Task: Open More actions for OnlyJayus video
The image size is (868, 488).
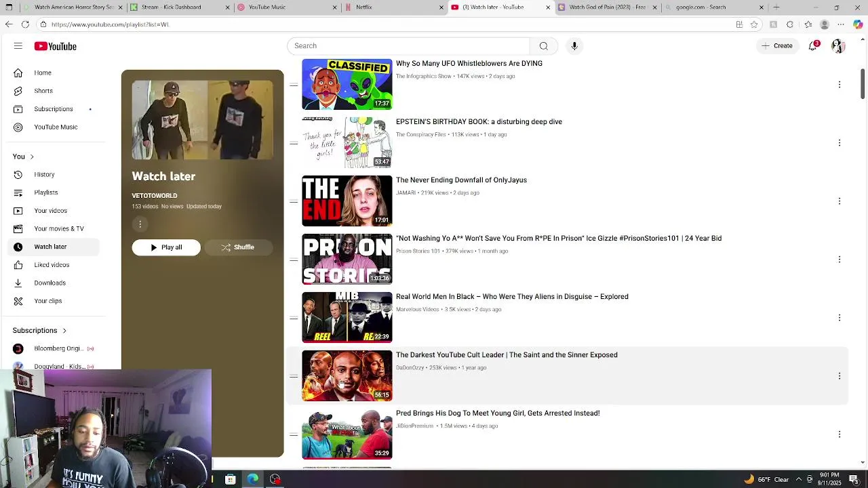Action: tap(840, 201)
